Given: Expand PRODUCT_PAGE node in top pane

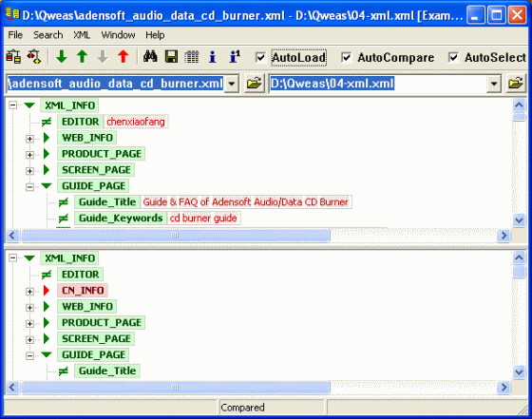Looking at the screenshot, I should pos(29,155).
